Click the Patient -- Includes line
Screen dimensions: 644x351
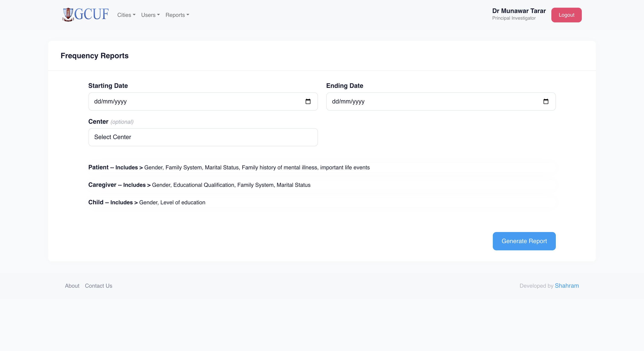point(229,167)
